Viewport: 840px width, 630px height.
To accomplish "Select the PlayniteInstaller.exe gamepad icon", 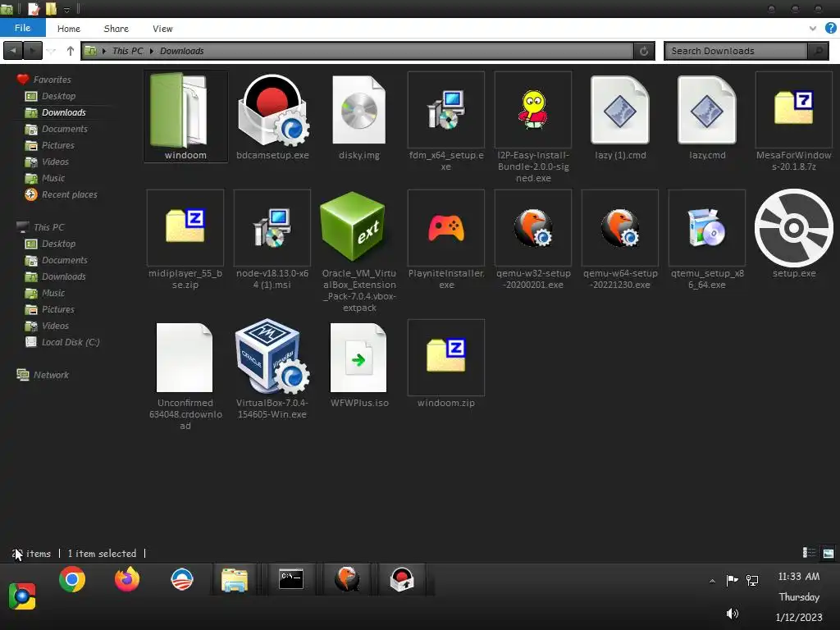I will click(x=446, y=228).
